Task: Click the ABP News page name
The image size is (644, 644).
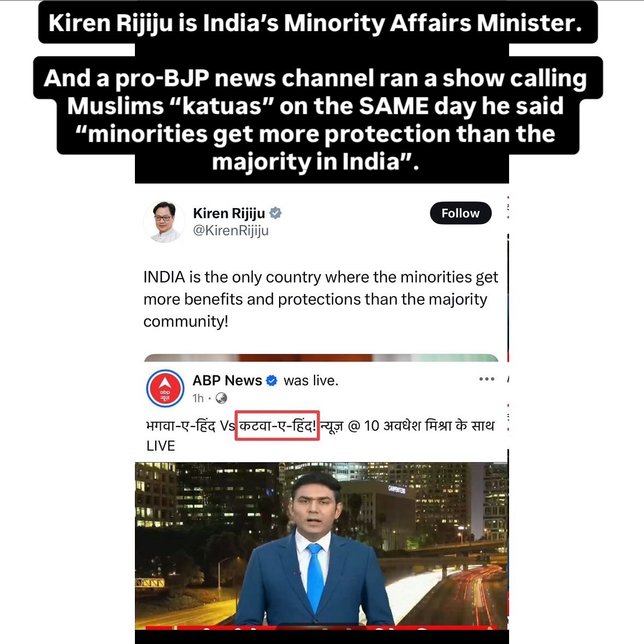Action: [x=227, y=380]
